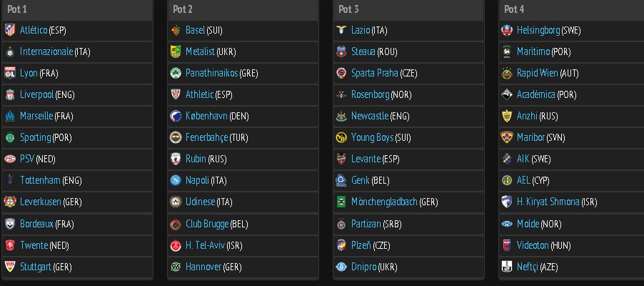
Task: Click the Helsingborg club crest icon
Action: [x=507, y=30]
